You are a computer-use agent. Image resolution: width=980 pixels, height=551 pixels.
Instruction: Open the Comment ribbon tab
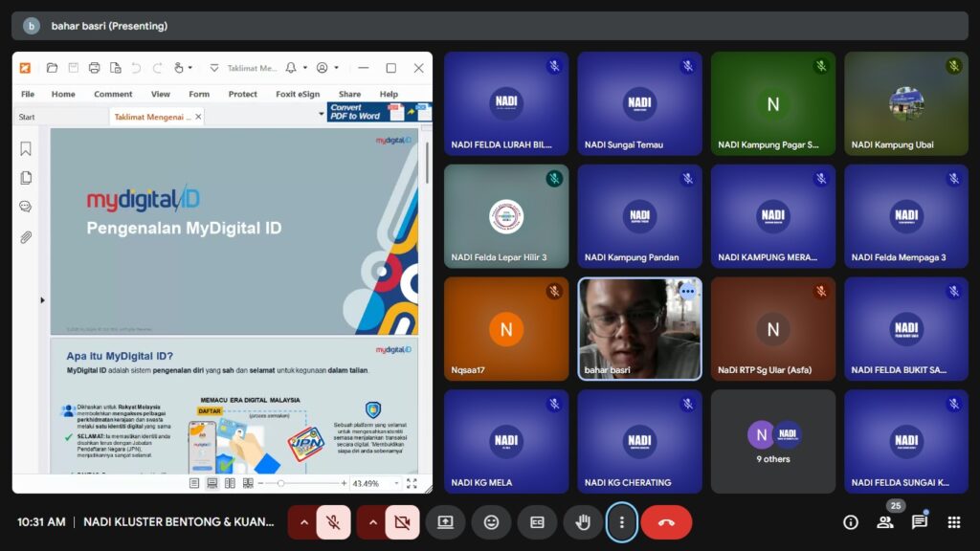113,94
